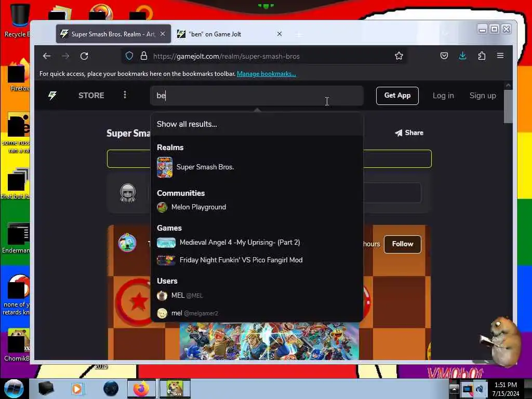
Task: Click Sign up
Action: 483,96
